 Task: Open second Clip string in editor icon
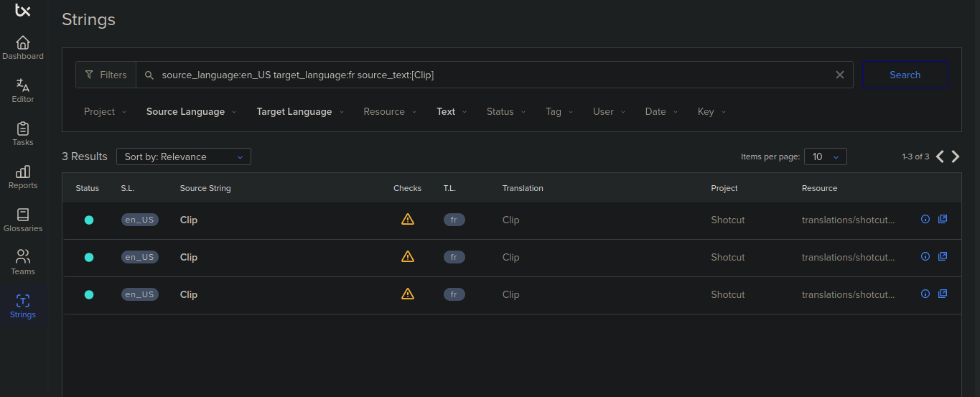click(x=943, y=256)
